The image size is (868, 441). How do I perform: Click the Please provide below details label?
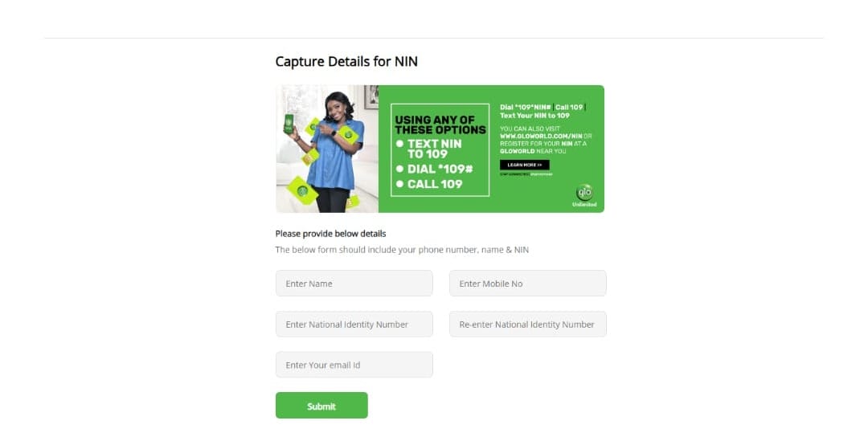330,234
